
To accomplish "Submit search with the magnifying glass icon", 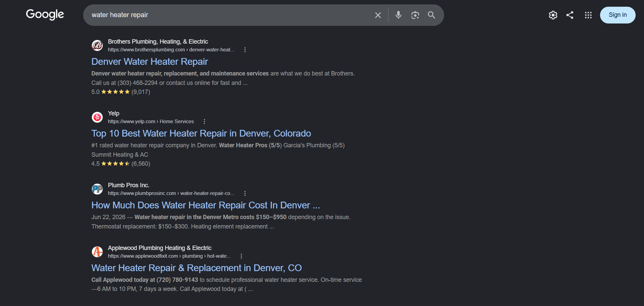I will point(432,15).
